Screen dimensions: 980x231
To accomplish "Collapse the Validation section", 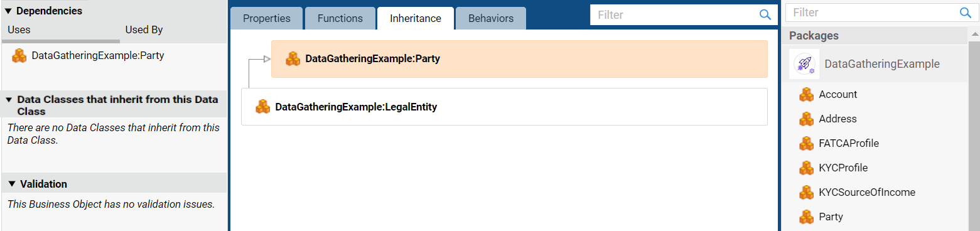I will [x=11, y=184].
